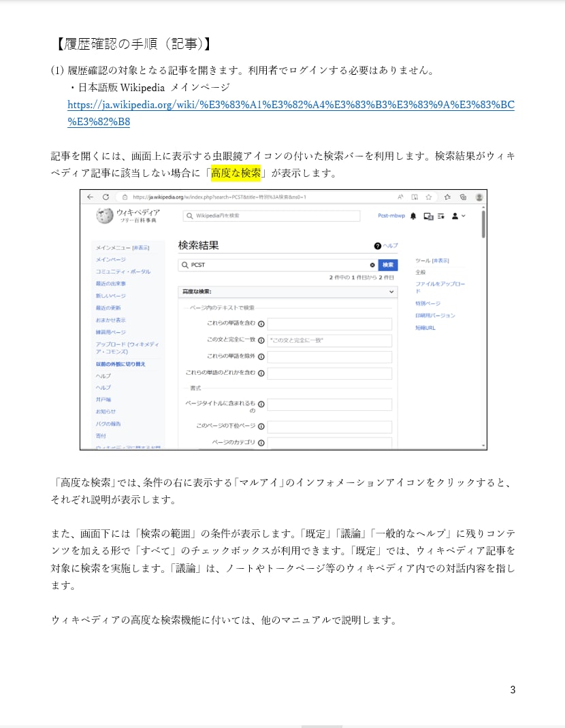Click the blue 検索 button
The height and width of the screenshot is (728, 565).
coord(388,265)
